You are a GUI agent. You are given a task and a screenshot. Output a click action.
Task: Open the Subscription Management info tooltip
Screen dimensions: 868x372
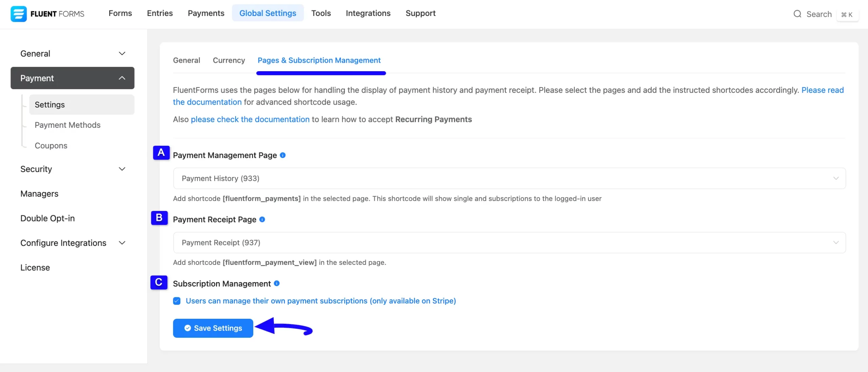point(277,283)
